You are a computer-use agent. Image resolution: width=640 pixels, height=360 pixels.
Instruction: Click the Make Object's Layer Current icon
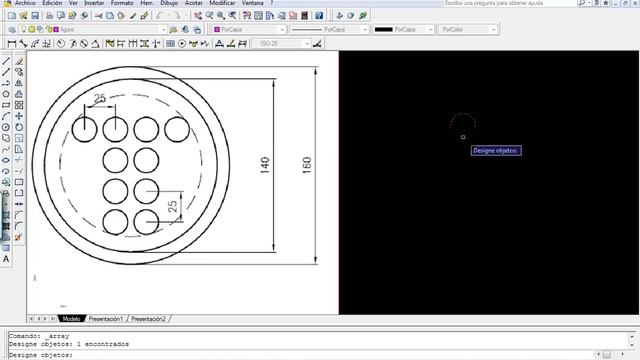[x=174, y=29]
